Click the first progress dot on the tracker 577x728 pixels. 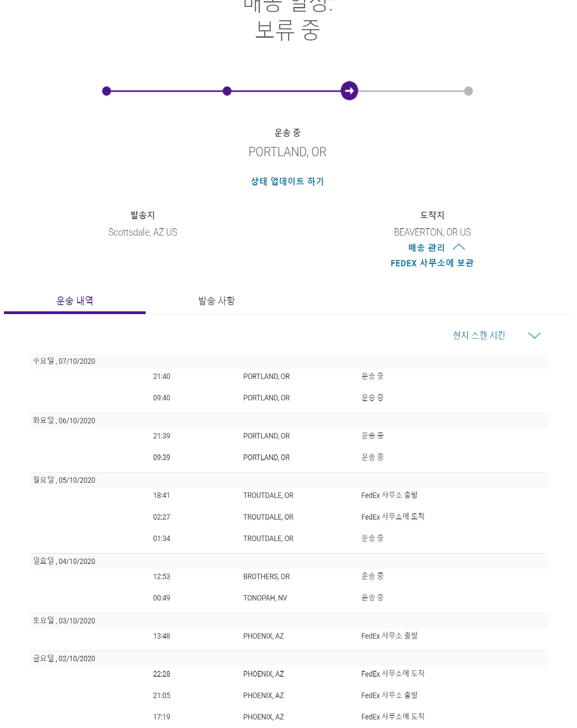point(106,91)
